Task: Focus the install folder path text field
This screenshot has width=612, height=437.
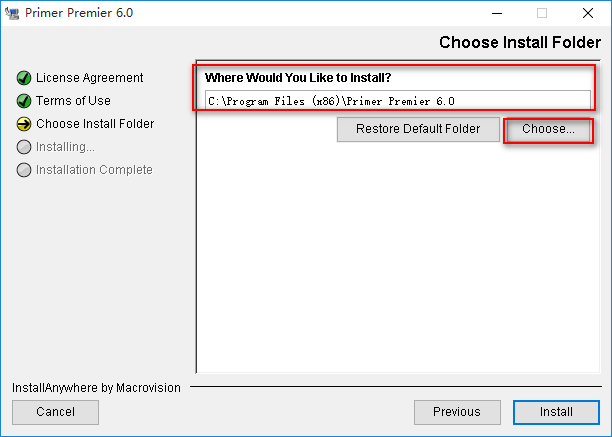Action: coord(398,100)
